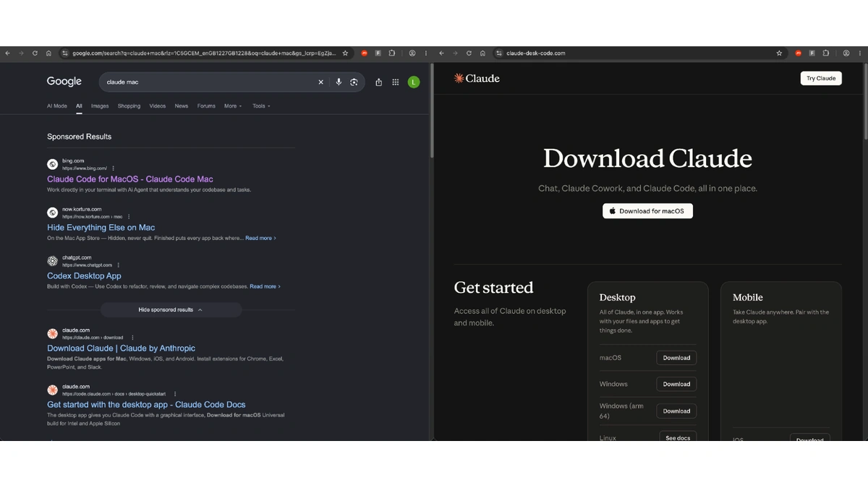
Task: Bookmark the Google search page with star
Action: 345,53
